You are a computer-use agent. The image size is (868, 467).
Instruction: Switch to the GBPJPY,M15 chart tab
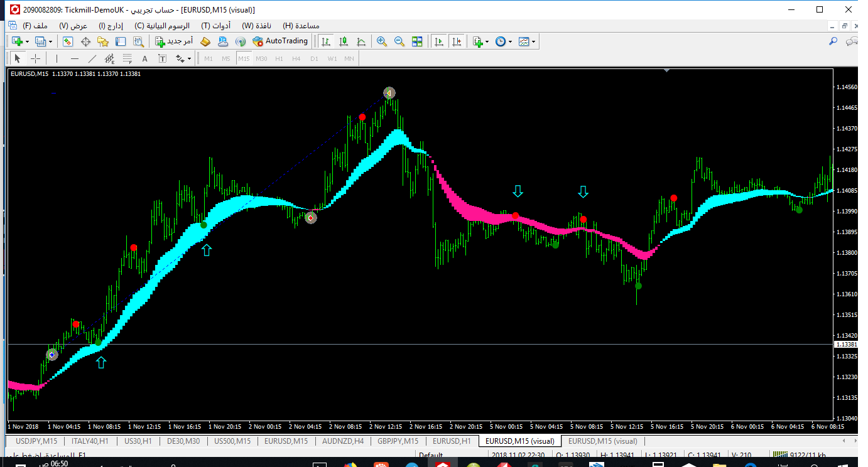click(x=398, y=441)
